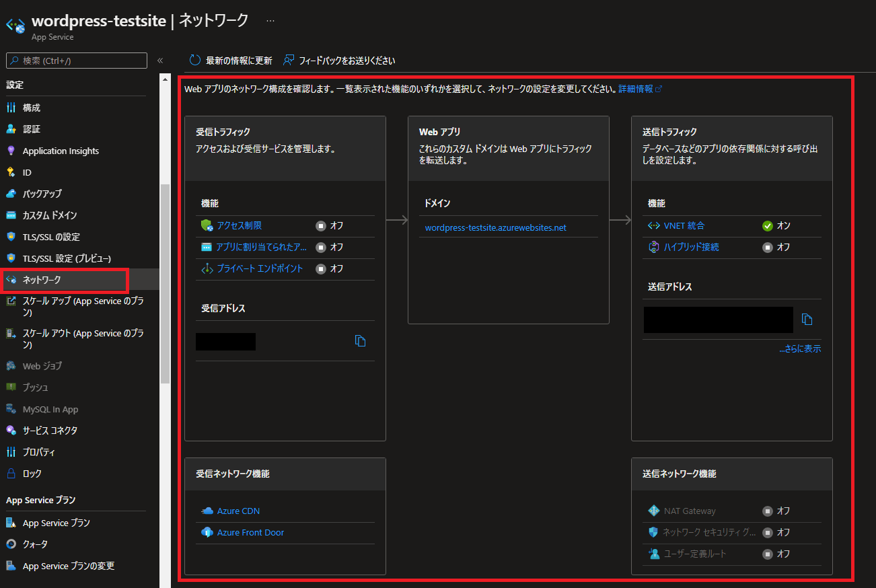876x588 pixels.
Task: Click the App Service プランの変更 icon
Action: click(11, 566)
